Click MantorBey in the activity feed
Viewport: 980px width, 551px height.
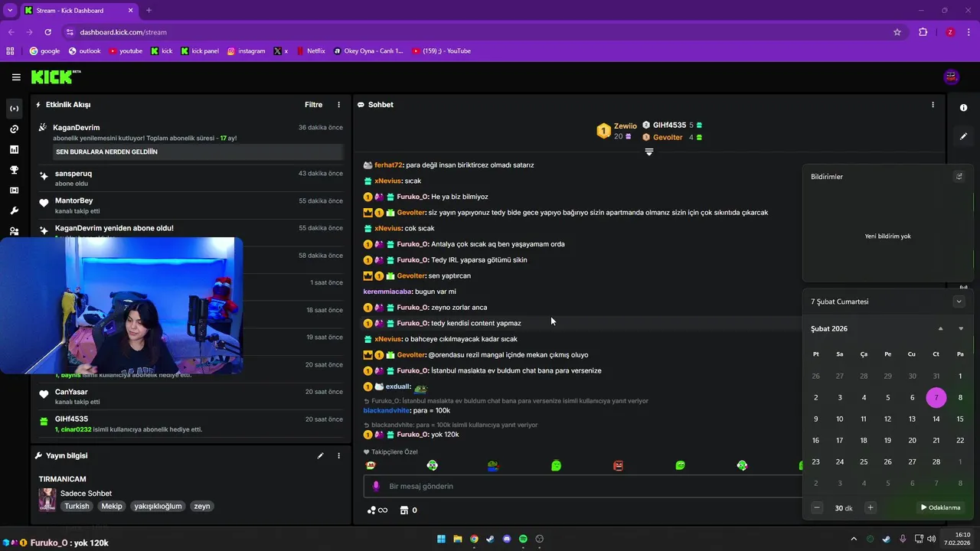tap(73, 201)
